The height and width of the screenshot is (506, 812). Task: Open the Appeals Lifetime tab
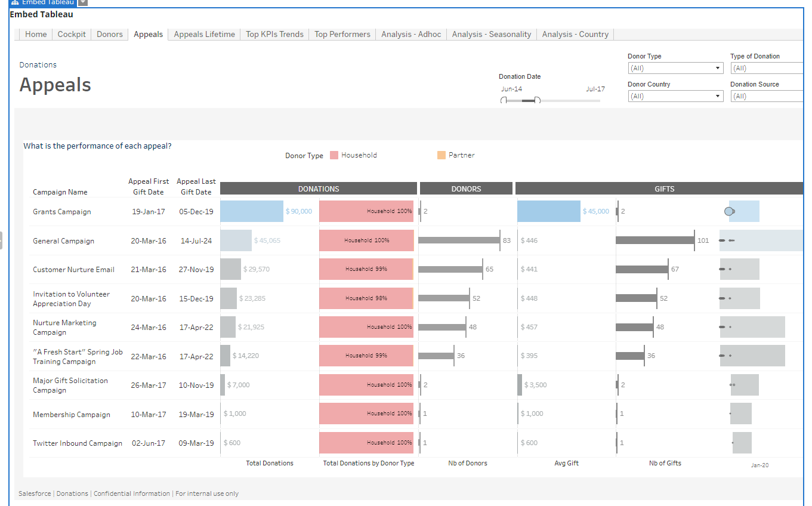tap(204, 35)
